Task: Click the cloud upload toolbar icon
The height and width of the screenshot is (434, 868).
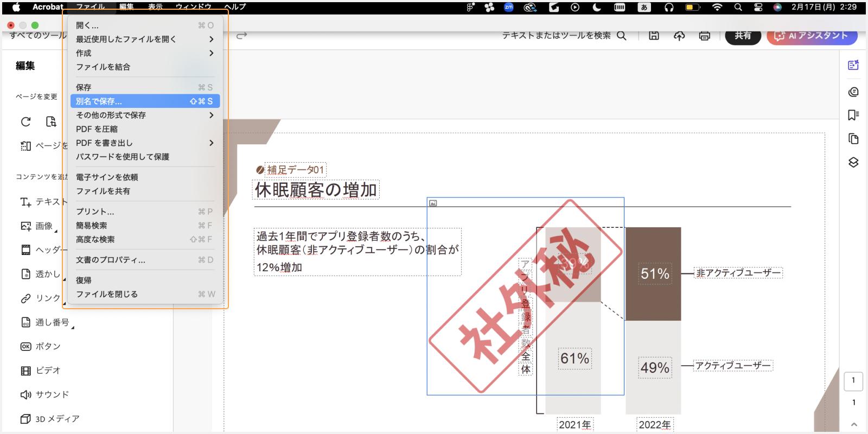Action: (679, 35)
